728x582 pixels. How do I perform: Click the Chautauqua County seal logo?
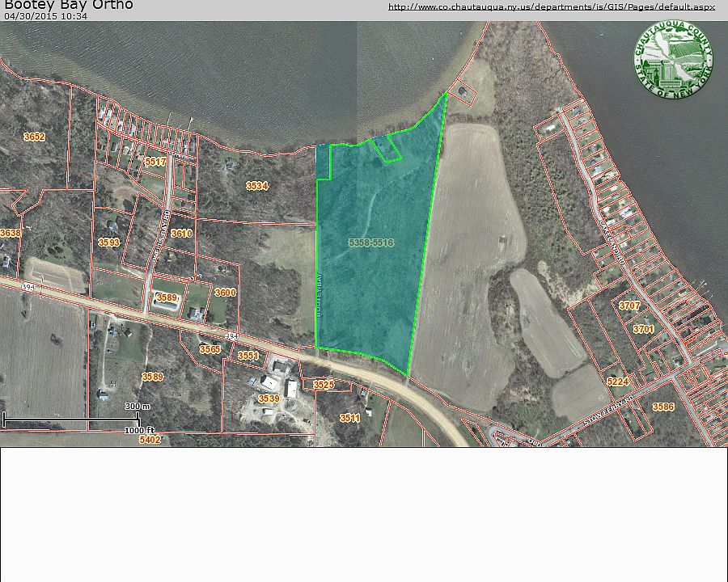[x=673, y=59]
